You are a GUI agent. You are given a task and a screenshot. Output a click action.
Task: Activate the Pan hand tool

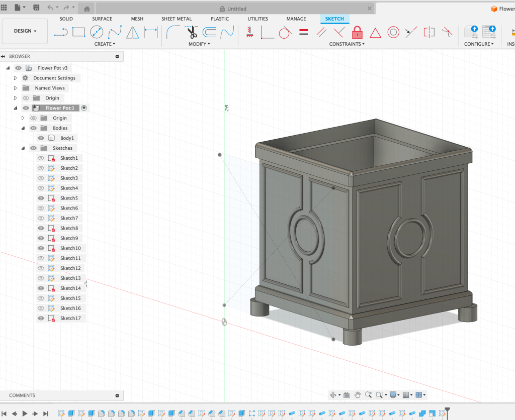point(358,395)
